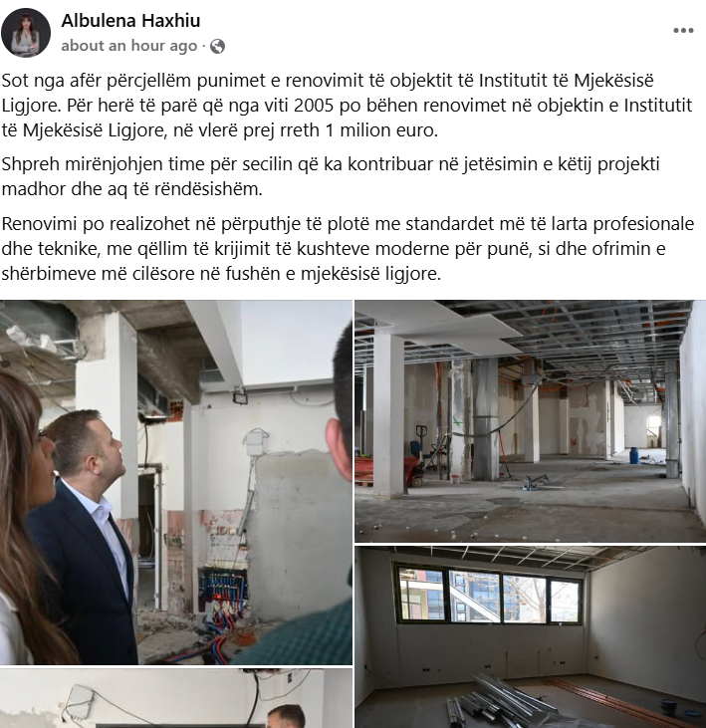Screen dimensions: 706x728
Task: Click the words '1 milion euro' in post
Action: [381, 130]
